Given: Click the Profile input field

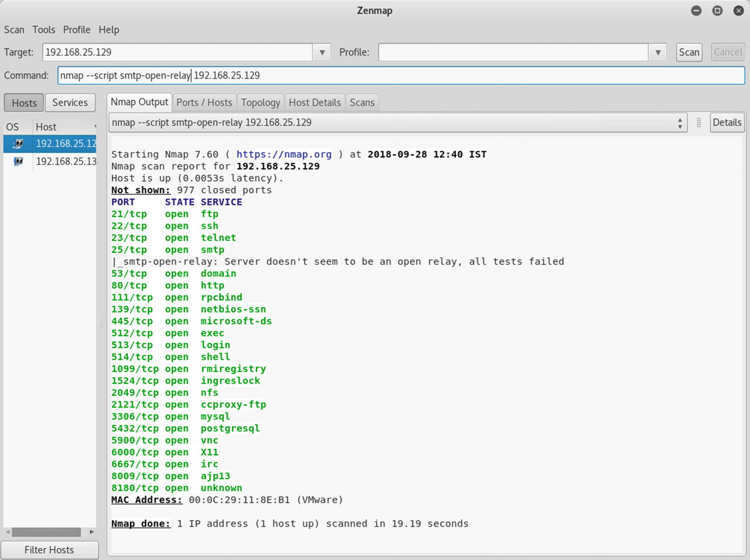Looking at the screenshot, I should pyautogui.click(x=514, y=52).
